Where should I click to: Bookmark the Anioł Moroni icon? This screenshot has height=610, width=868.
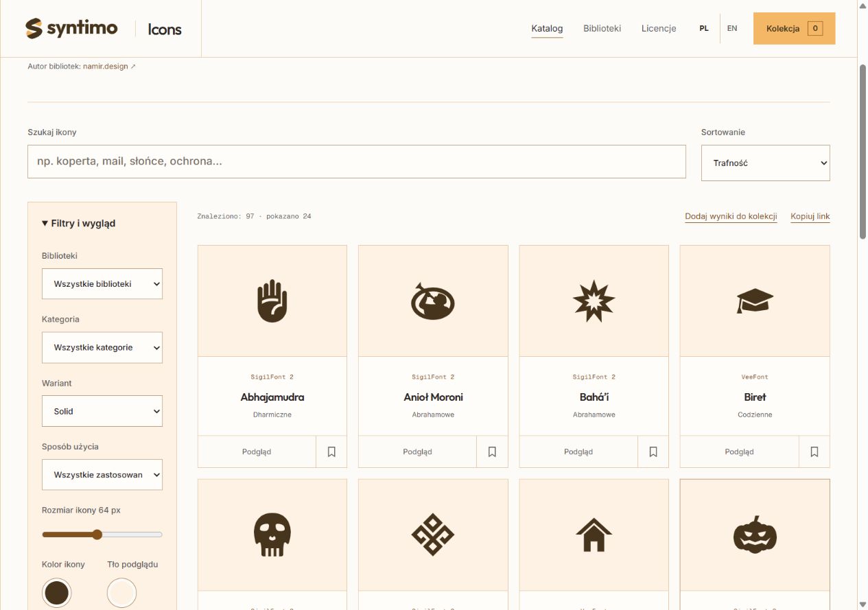pos(492,451)
